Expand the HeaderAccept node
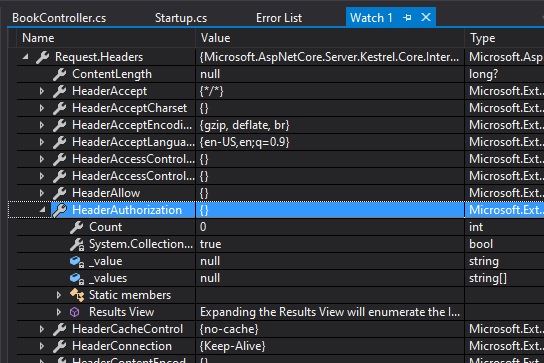 click(x=42, y=91)
